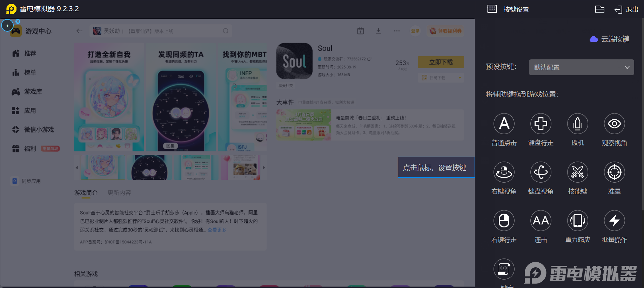The image size is (644, 288).
Task: Show next thumbnails with right arrow
Action: (264, 168)
